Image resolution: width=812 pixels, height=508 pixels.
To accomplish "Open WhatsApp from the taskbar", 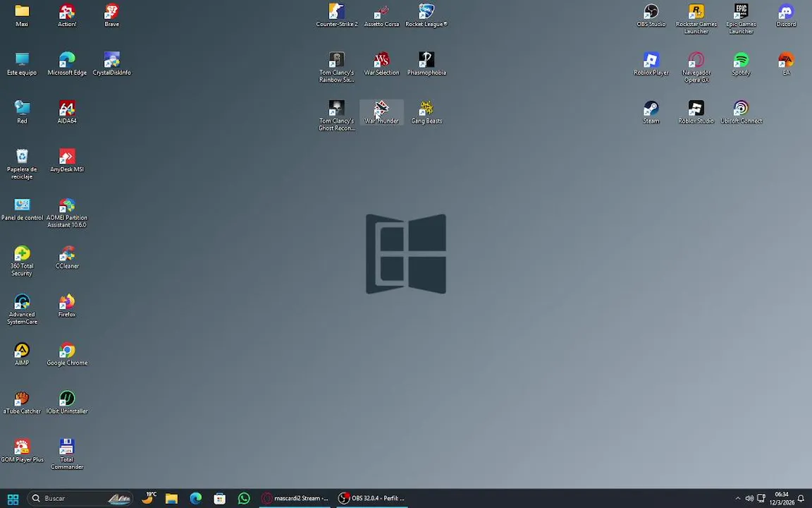I will [244, 499].
